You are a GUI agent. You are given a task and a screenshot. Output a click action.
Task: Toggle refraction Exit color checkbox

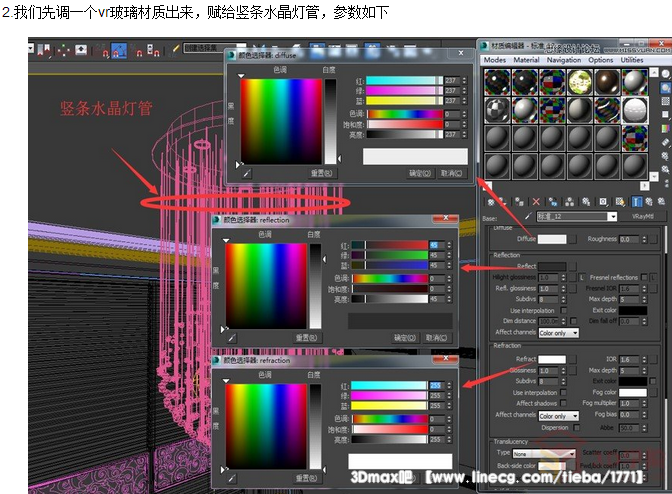click(x=653, y=381)
